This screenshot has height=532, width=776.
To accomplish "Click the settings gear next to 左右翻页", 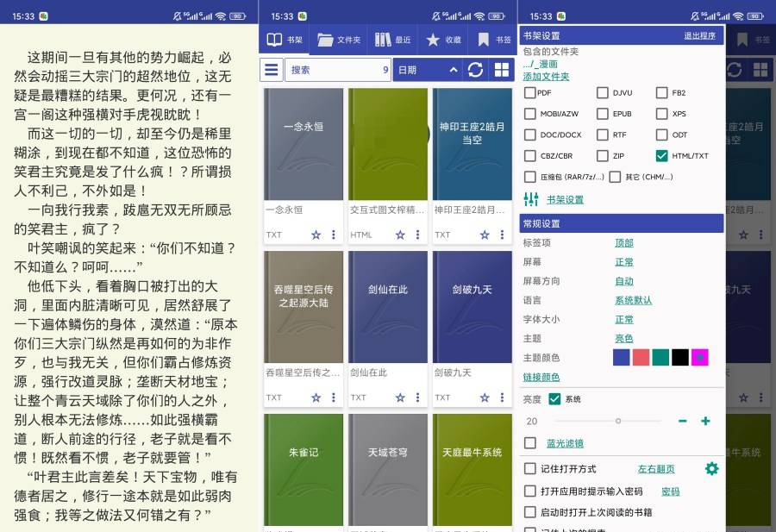I will point(711,469).
